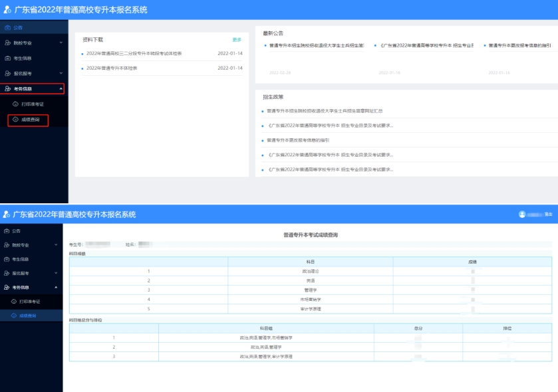Image resolution: width=558 pixels, height=392 pixels.
Task: Click the 科目组 column header
Action: point(266,328)
